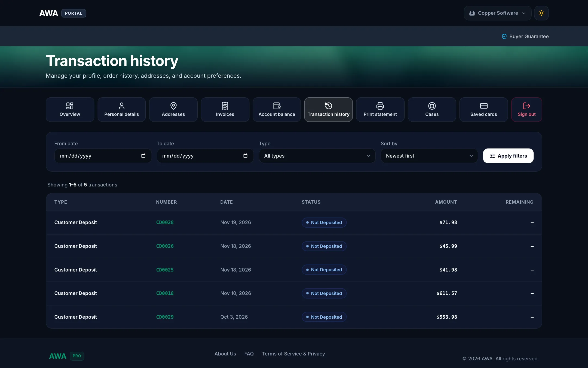The width and height of the screenshot is (588, 368).
Task: Open the Overview tab
Action: [x=70, y=110]
